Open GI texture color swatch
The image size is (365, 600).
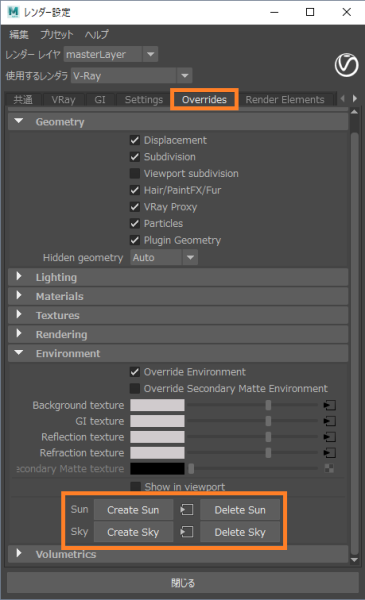(x=157, y=421)
